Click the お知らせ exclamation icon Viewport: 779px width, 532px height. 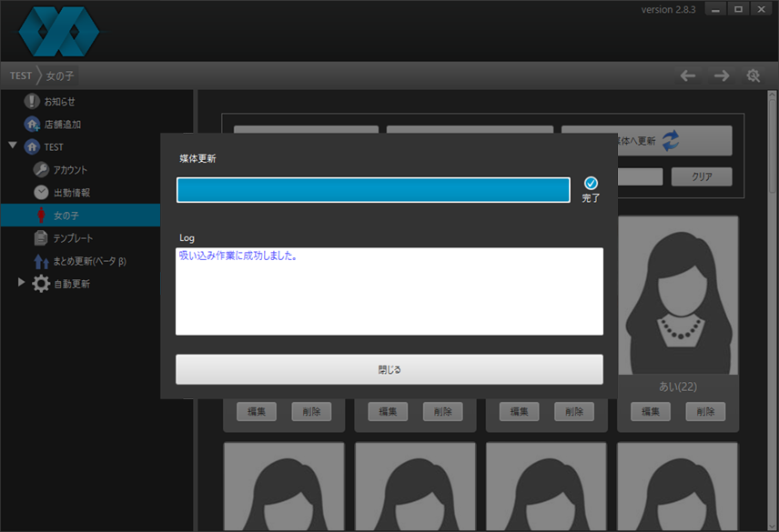(x=32, y=101)
